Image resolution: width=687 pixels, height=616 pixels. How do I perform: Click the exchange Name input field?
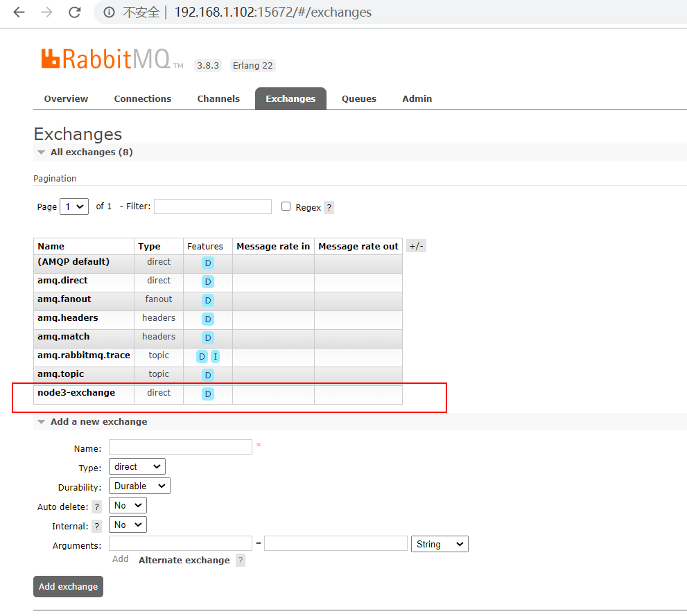180,447
